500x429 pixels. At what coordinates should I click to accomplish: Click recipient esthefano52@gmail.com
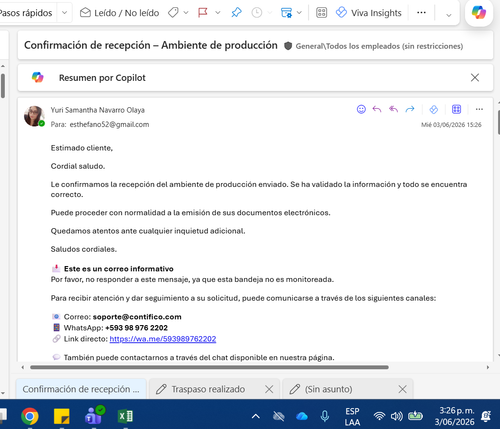(109, 124)
